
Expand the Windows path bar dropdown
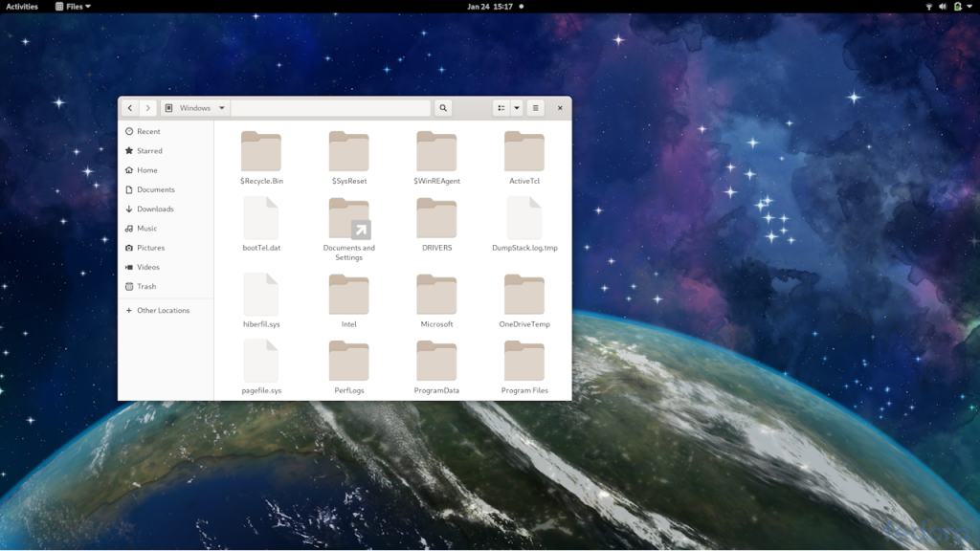click(222, 108)
